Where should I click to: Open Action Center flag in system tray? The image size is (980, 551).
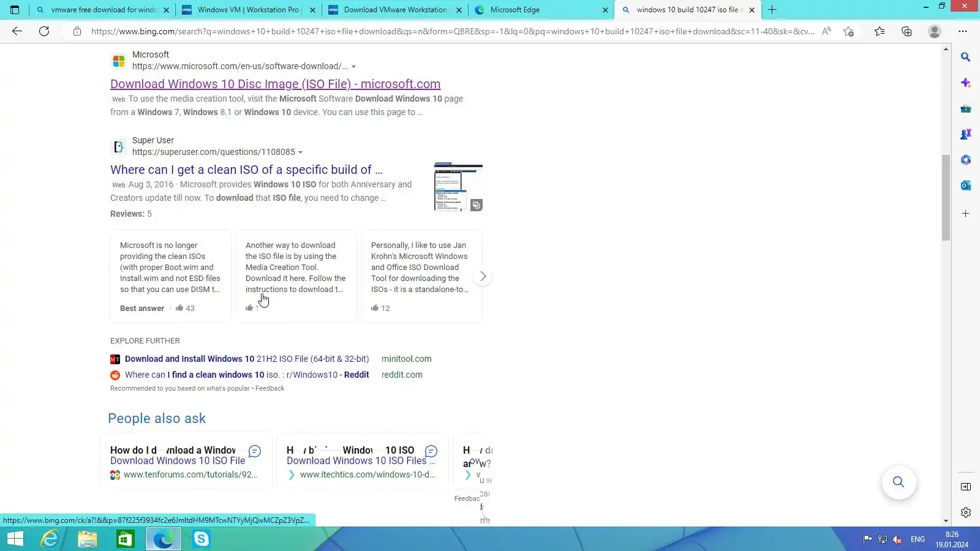point(867,539)
